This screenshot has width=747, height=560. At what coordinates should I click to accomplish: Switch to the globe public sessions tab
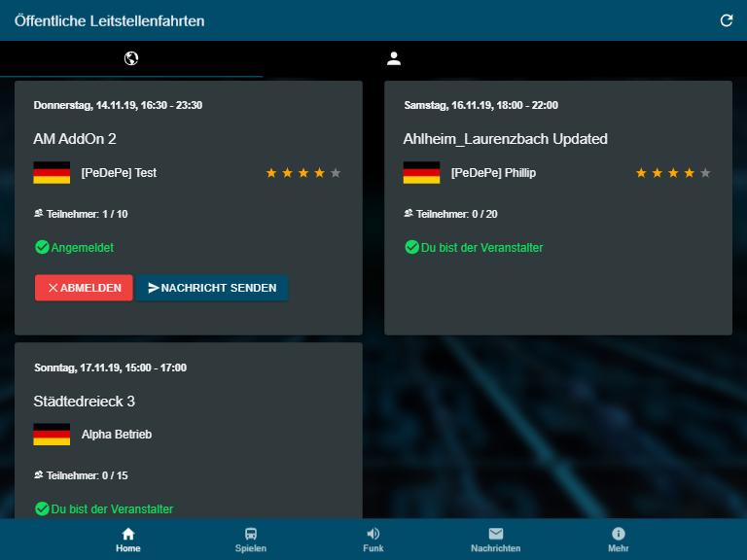click(131, 58)
